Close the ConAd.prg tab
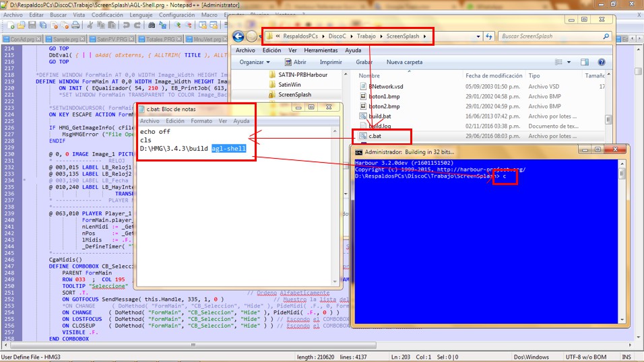 [x=38, y=39]
